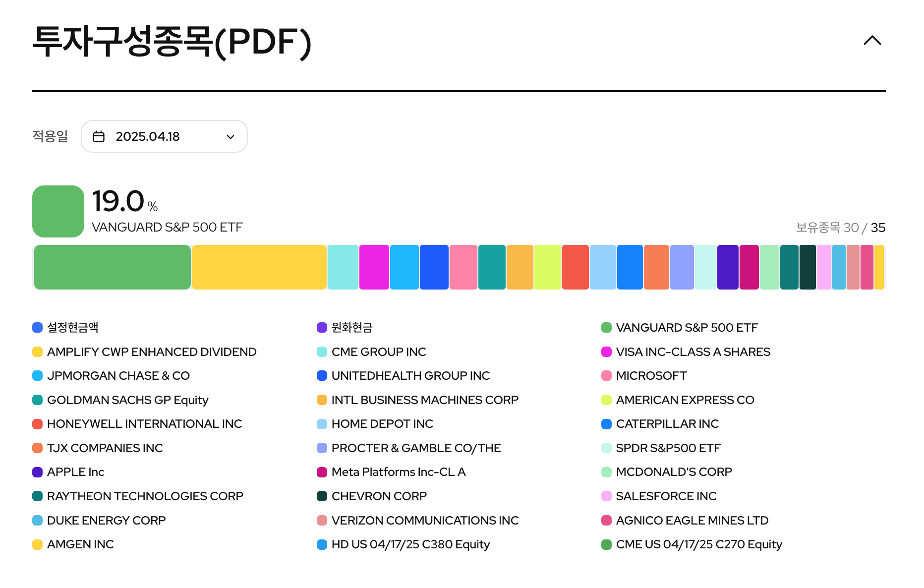The width and height of the screenshot is (924, 588).
Task: Click HOME DEPOT INC legend entry
Action: tap(375, 424)
